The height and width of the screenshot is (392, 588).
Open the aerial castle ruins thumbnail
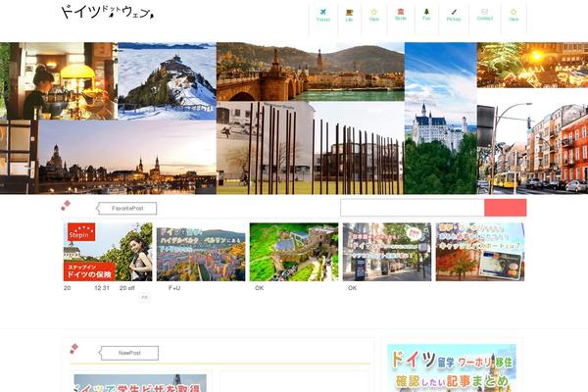pyautogui.click(x=294, y=252)
